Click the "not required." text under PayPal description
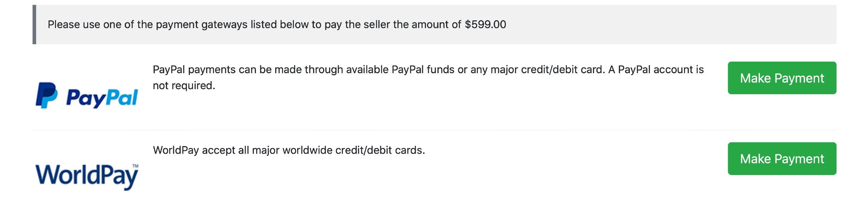This screenshot has height=208, width=868. [x=184, y=86]
